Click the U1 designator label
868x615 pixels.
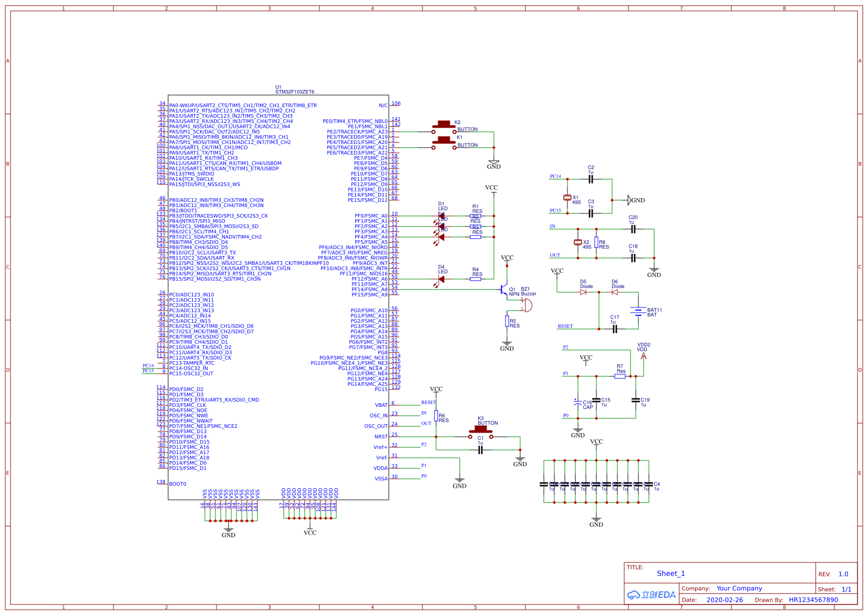pyautogui.click(x=278, y=87)
